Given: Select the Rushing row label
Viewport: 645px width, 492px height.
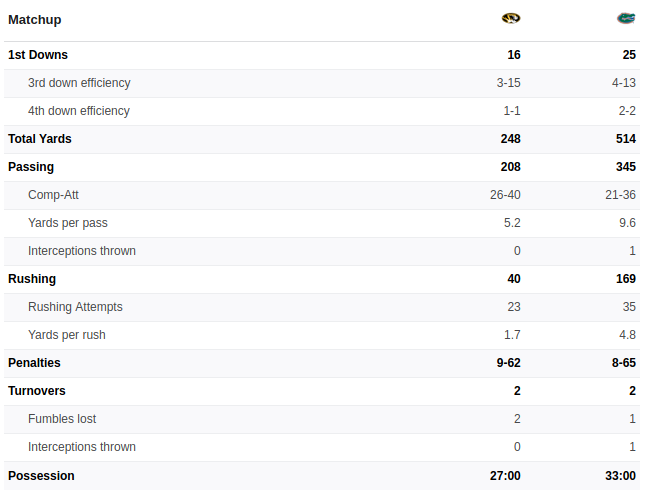Looking at the screenshot, I should [x=32, y=278].
